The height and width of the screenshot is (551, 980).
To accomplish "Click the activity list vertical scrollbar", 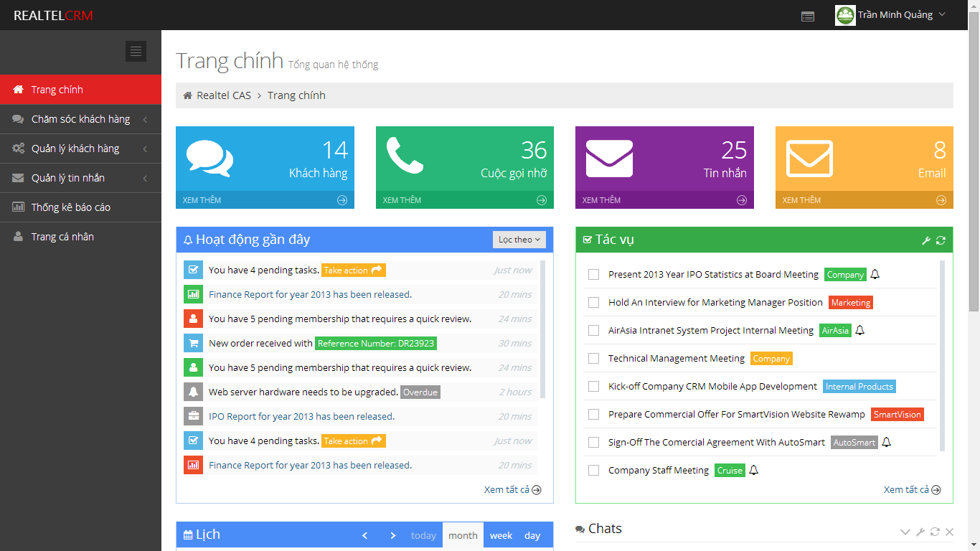I will click(542, 329).
